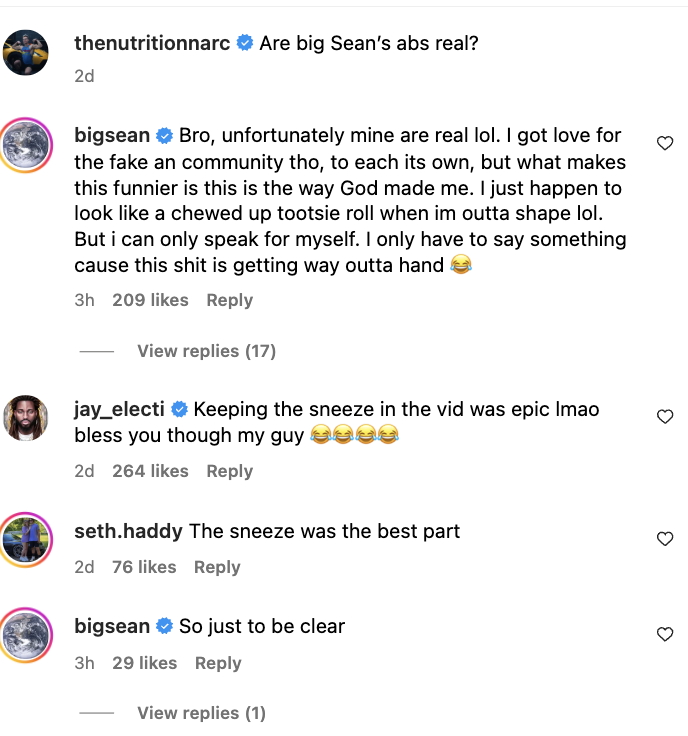Screen dimensions: 688x736
Task: View the 76 likes on seth.haddy's comment
Action: [x=144, y=567]
